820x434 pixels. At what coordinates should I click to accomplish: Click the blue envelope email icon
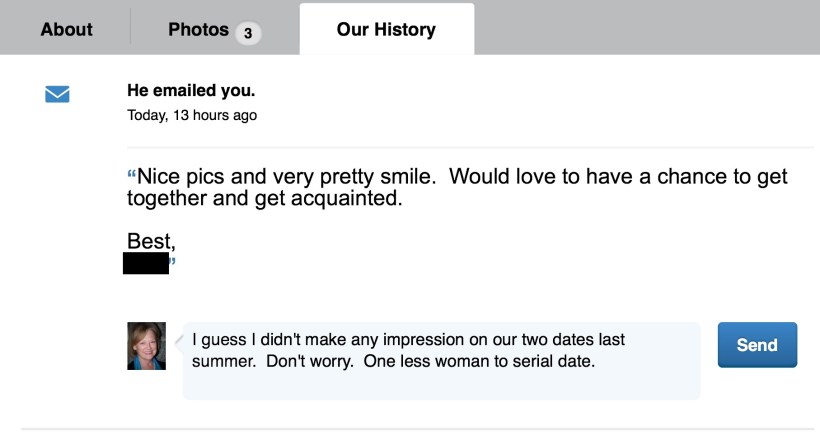coord(57,94)
